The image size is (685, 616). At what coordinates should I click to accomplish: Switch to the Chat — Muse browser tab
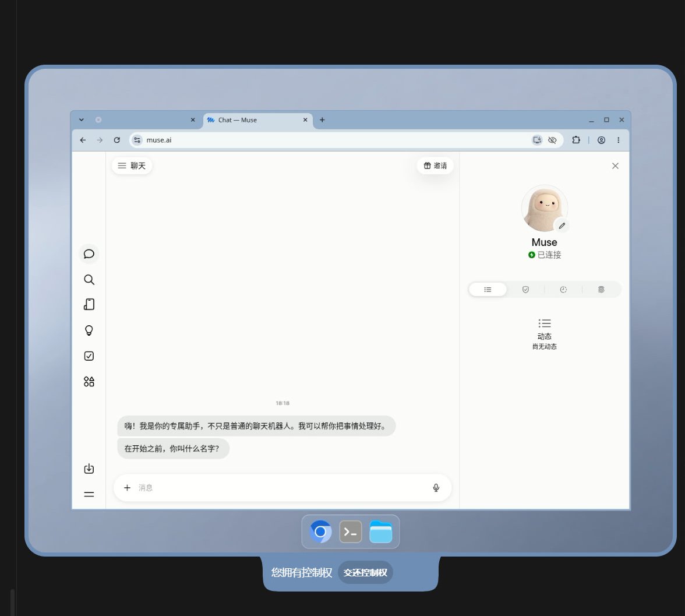(x=257, y=120)
